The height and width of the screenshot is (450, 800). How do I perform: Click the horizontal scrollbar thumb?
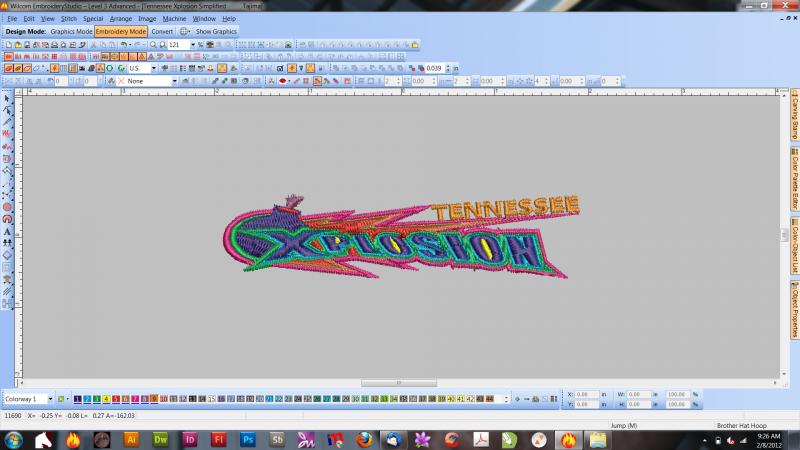tap(399, 383)
